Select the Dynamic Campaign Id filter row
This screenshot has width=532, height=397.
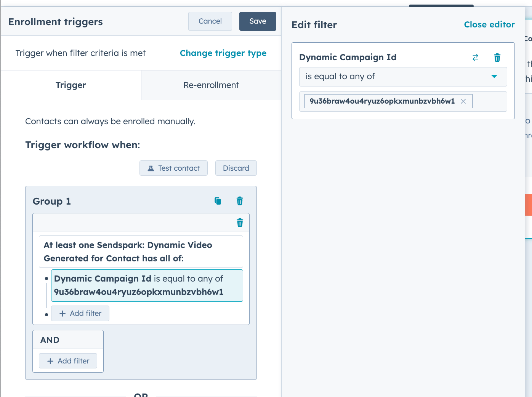coord(147,285)
